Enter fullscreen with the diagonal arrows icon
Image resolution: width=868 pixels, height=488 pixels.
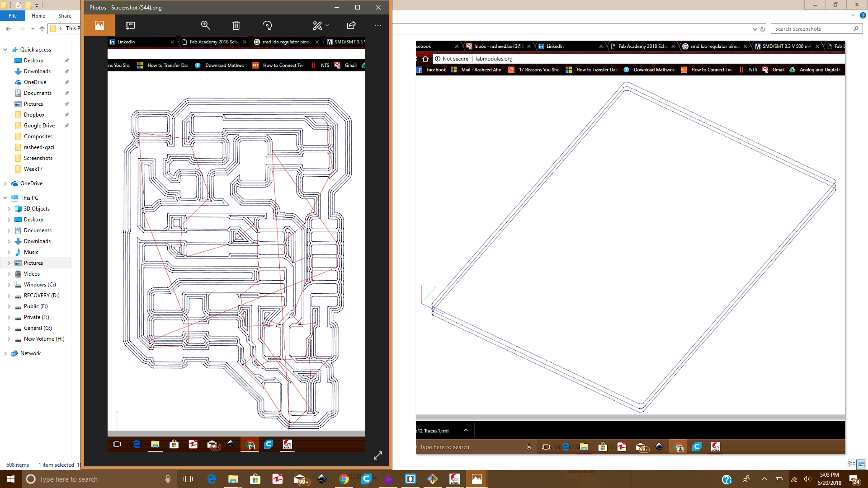378,455
